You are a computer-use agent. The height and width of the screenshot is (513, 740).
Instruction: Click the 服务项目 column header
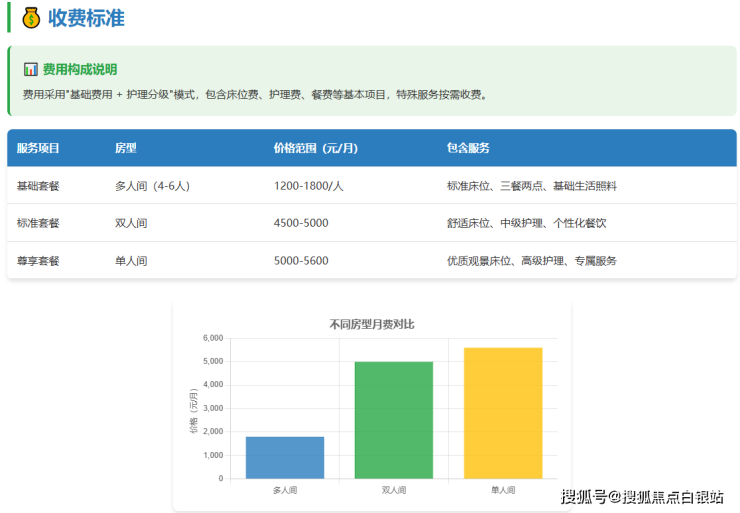38,148
